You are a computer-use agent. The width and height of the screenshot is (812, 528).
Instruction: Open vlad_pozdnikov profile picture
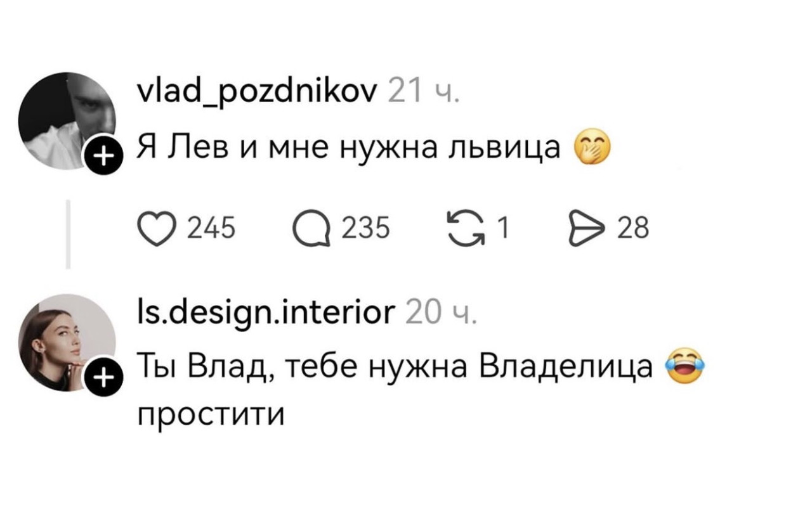[66, 121]
